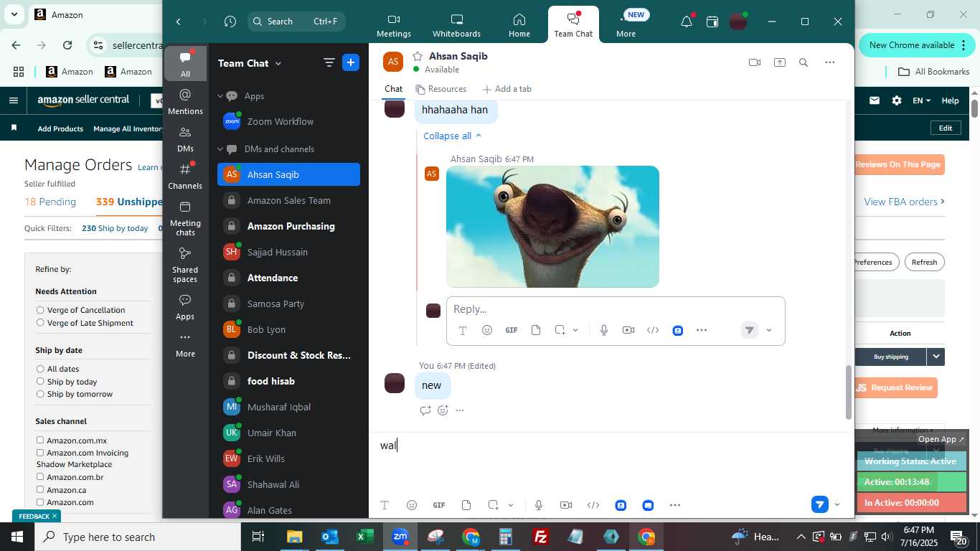This screenshot has width=980, height=551.
Task: Reply to the 'new' message
Action: [x=425, y=410]
